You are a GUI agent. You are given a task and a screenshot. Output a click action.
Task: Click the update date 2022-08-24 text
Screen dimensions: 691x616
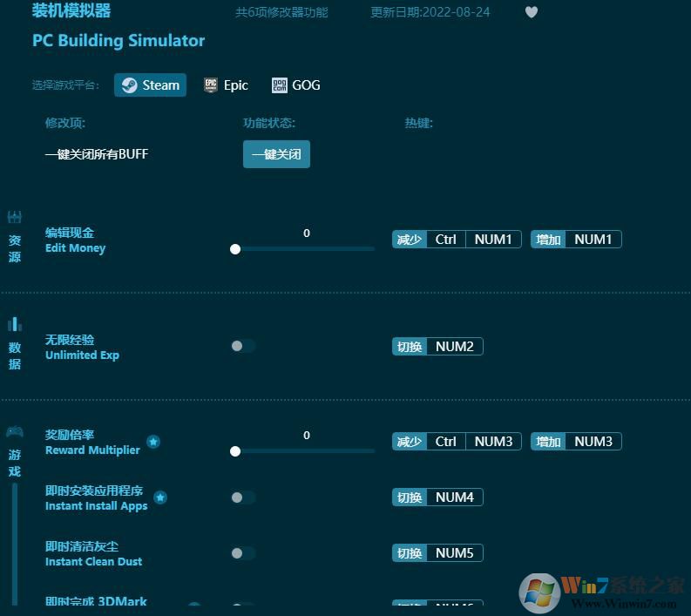pos(430,12)
